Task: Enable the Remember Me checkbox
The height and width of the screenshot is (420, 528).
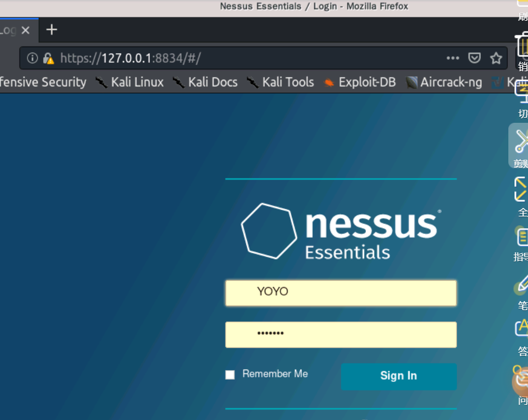Action: tap(230, 375)
